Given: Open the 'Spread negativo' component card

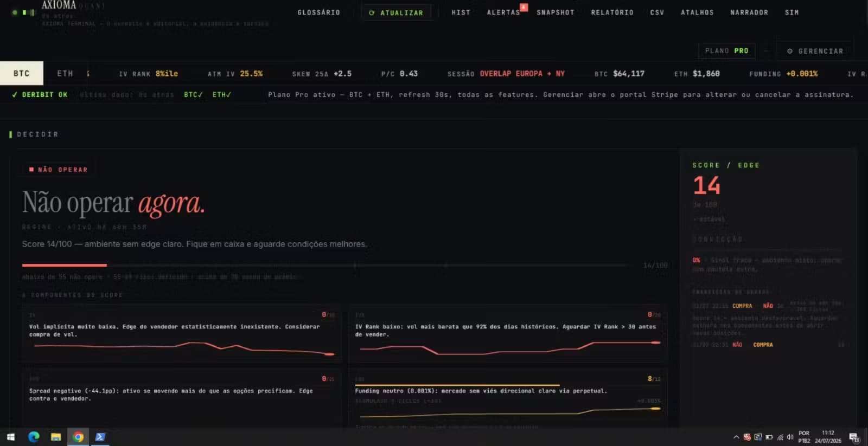Looking at the screenshot, I should [182, 398].
